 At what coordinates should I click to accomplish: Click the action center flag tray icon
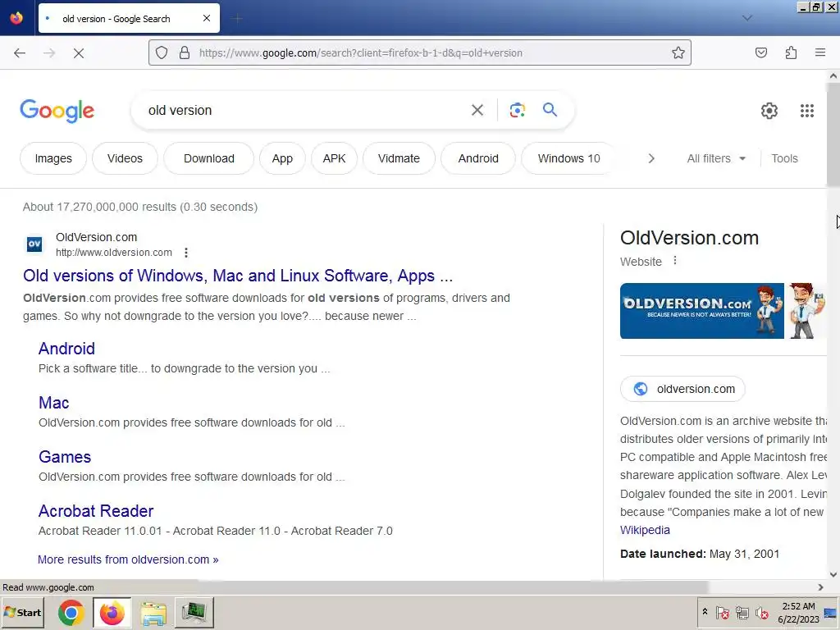722,612
